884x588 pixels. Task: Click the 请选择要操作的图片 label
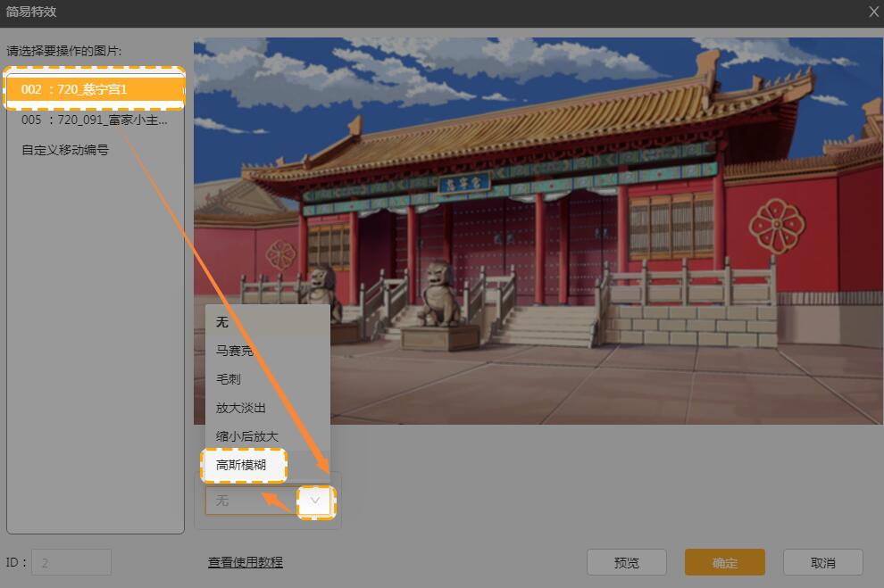[x=64, y=51]
